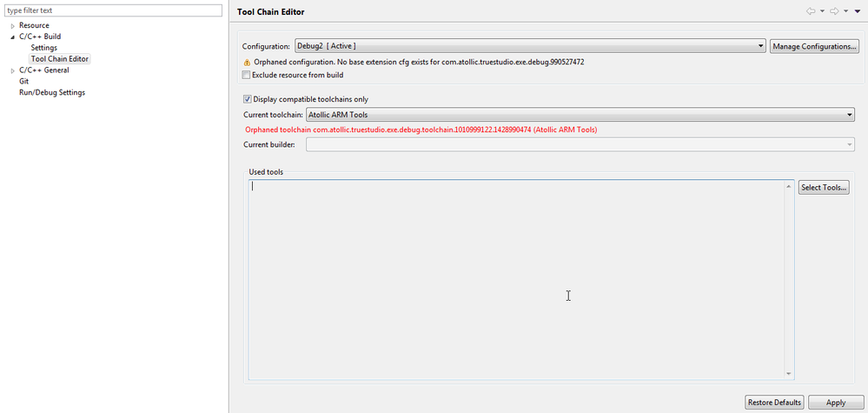Viewport: 868px width, 413px height.
Task: Toggle Exclude resource from build checkbox
Action: [247, 75]
